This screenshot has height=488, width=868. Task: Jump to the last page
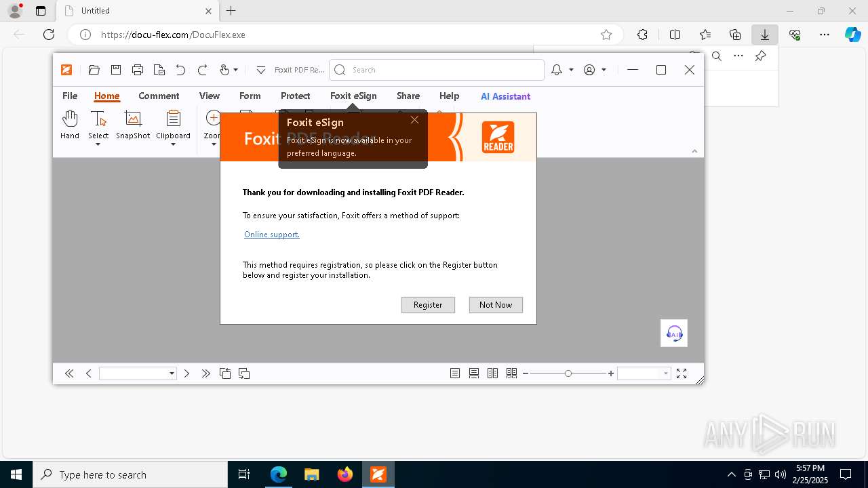coord(206,373)
